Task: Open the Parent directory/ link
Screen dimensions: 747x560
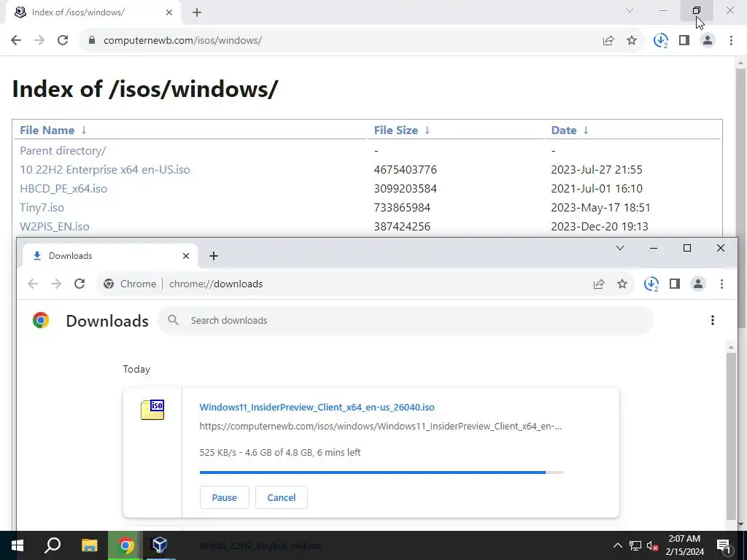Action: click(63, 150)
